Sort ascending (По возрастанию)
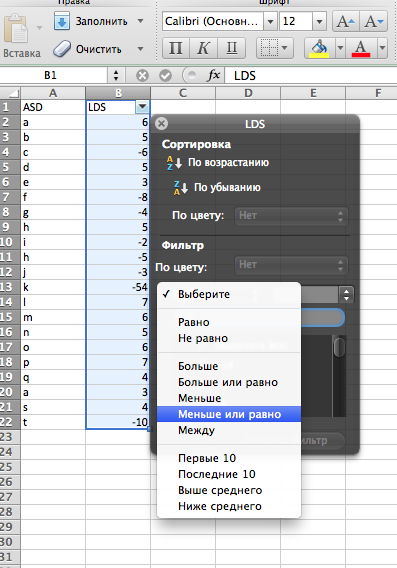This screenshot has height=568, width=397. click(x=218, y=162)
